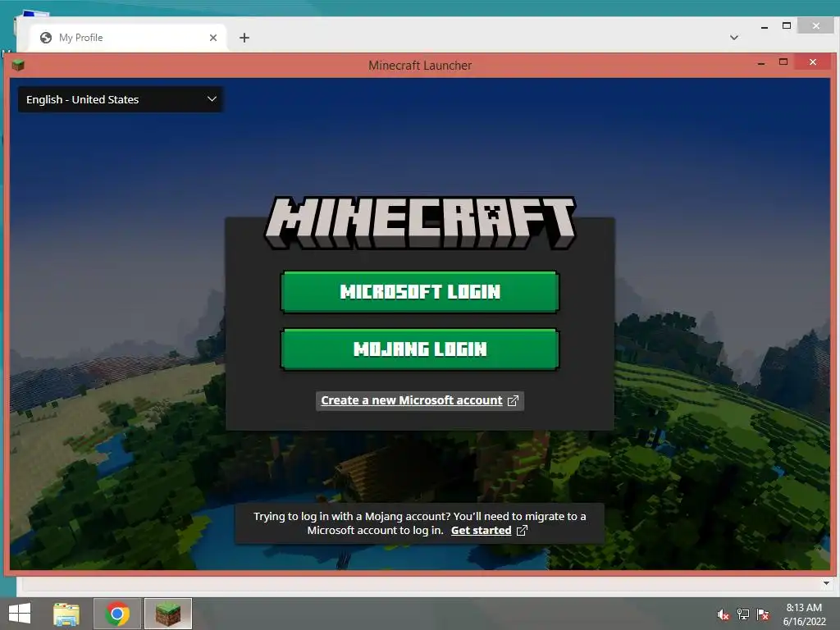Minimize the browser window behind the launcher
The image size is (840, 630).
click(x=765, y=26)
